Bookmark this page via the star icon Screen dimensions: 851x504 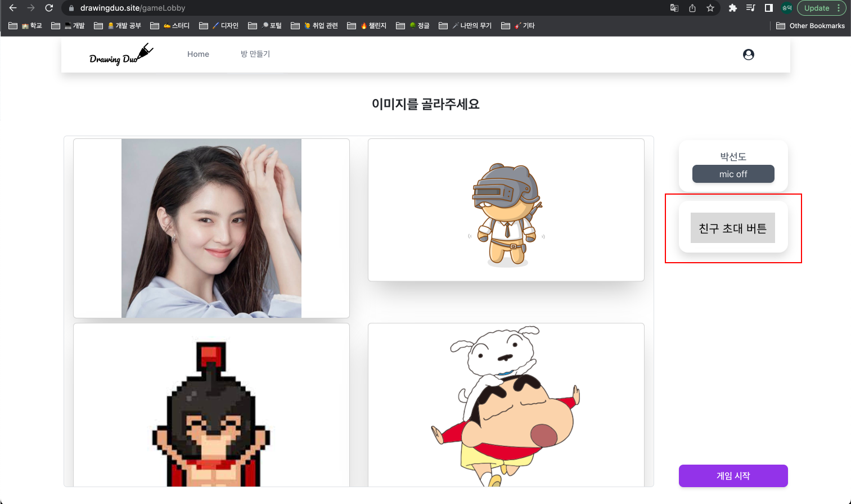click(710, 8)
